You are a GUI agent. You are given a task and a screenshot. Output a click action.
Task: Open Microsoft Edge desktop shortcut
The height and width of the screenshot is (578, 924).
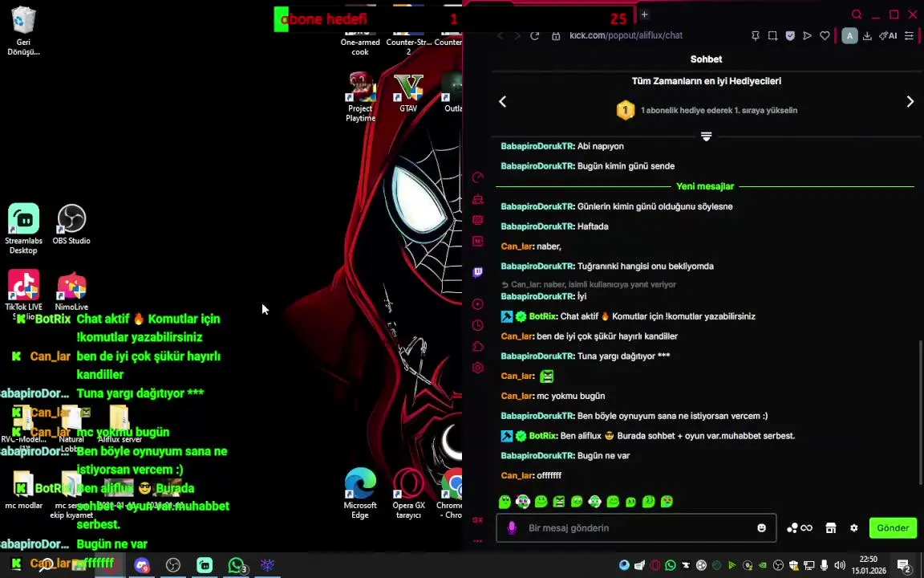(x=360, y=494)
